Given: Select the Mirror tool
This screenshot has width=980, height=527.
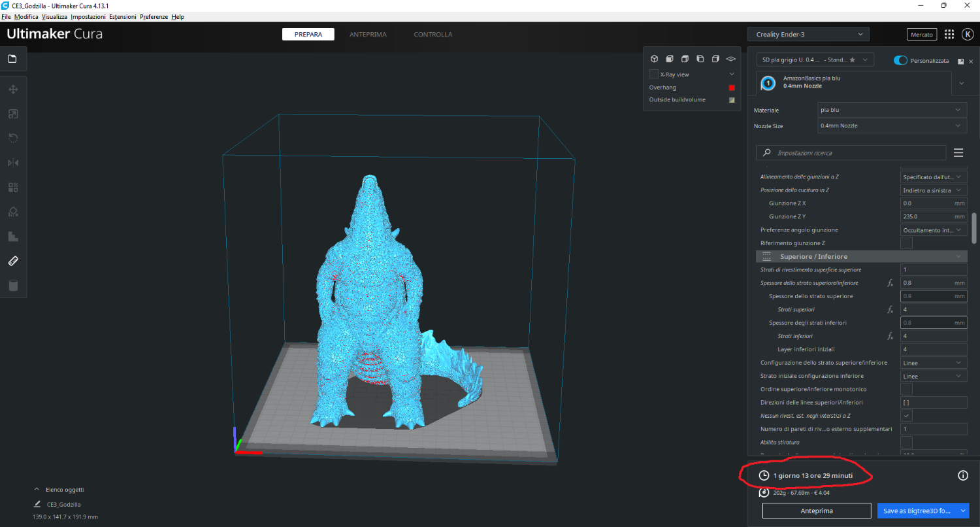Looking at the screenshot, I should click(13, 163).
